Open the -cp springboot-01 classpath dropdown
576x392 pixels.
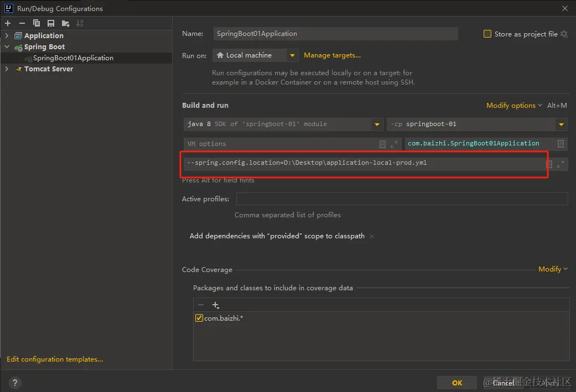pyautogui.click(x=477, y=124)
